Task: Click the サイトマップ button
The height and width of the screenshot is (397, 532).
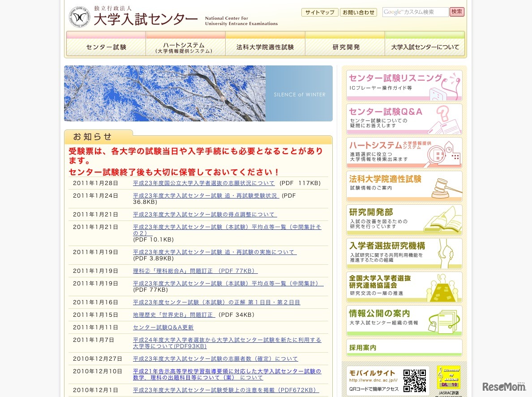Action: (319, 12)
